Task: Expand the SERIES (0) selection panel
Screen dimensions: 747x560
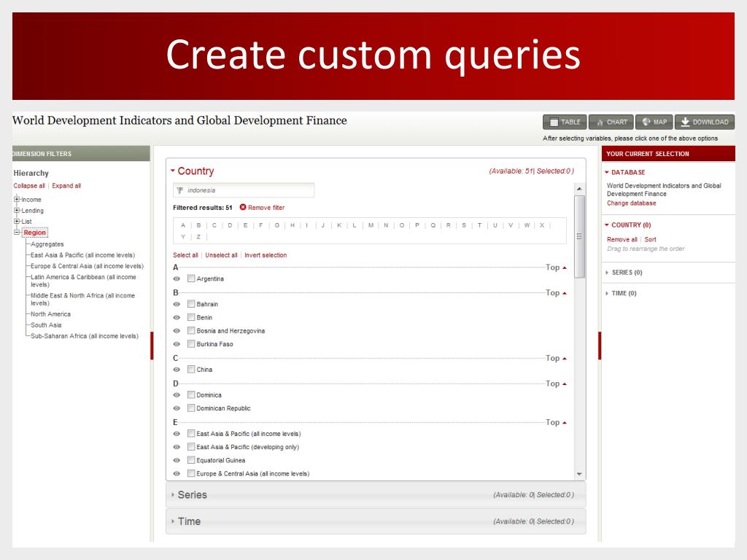Action: (x=607, y=273)
